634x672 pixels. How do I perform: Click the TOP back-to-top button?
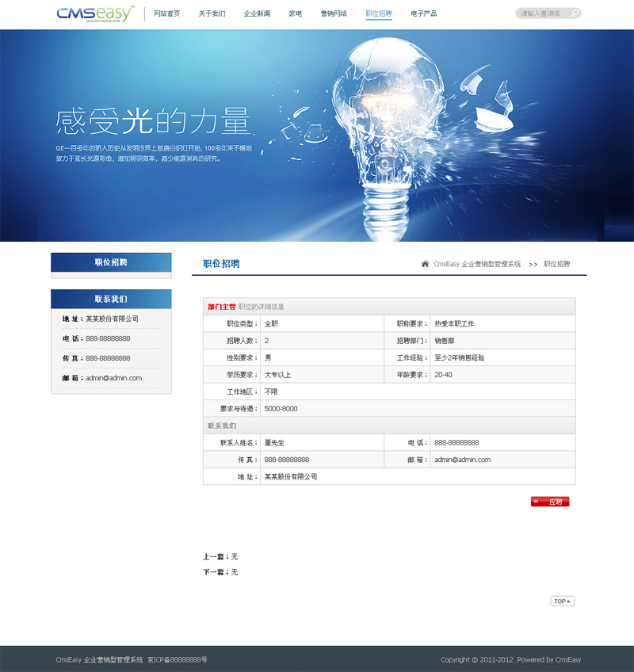562,601
